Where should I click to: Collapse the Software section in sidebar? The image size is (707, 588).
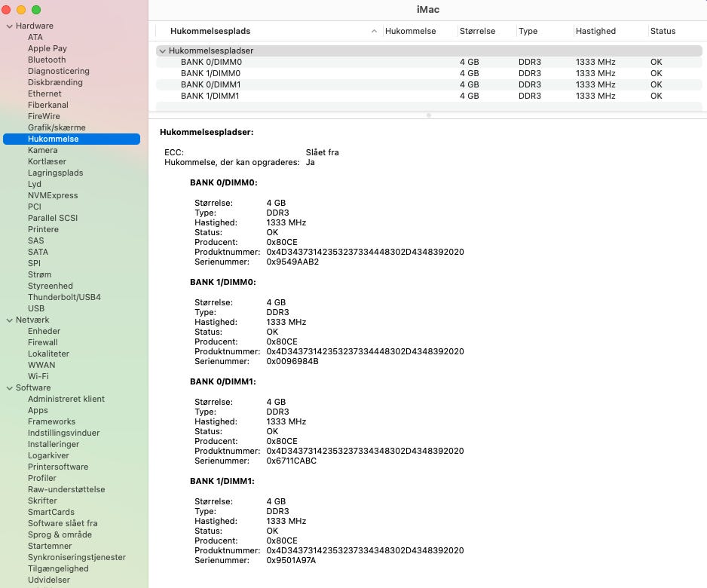click(8, 387)
